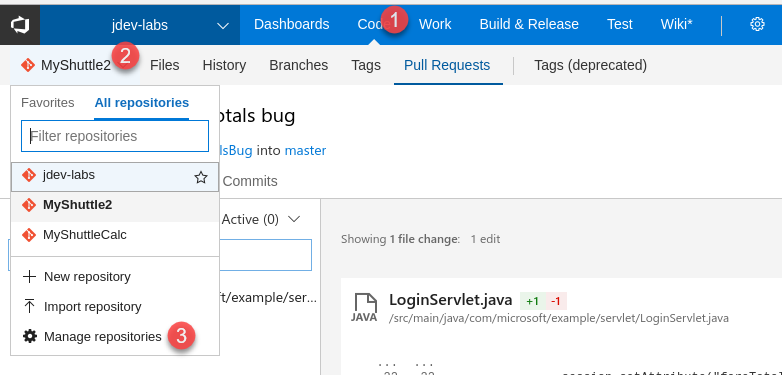Click the git icon beside jdev-labs repository
This screenshot has width=782, height=375.
pos(29,176)
